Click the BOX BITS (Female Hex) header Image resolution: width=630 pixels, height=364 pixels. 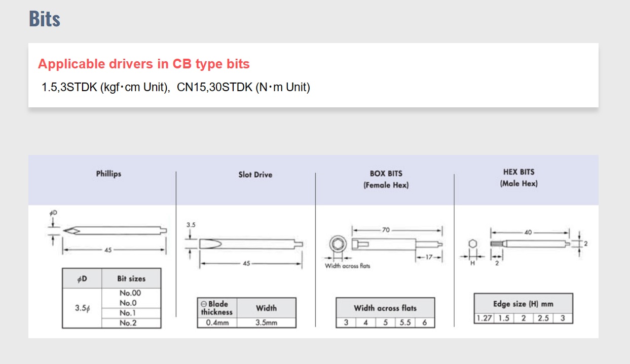point(386,179)
